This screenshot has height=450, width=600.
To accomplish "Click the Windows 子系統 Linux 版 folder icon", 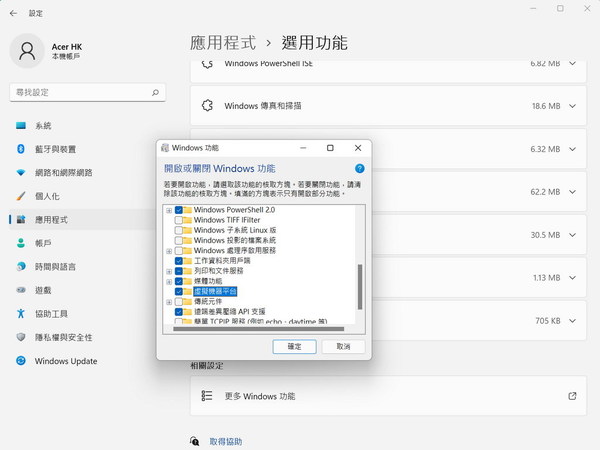I will coord(188,230).
